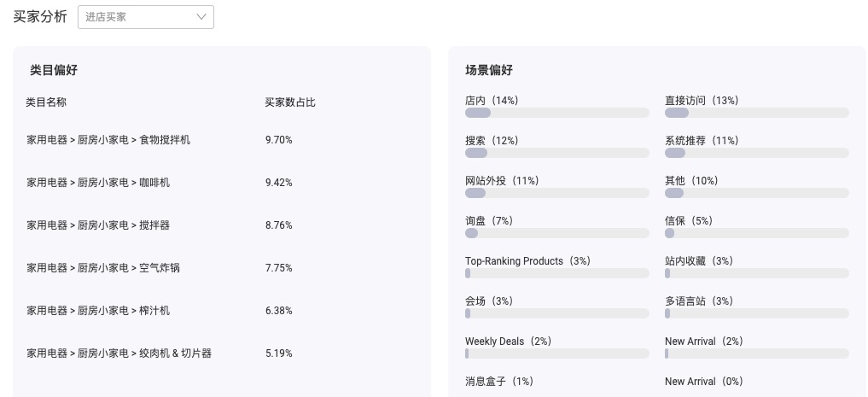Viewport: 868px width, 397px height.
Task: Click the 信保 (5%) progress bar
Action: (x=757, y=233)
